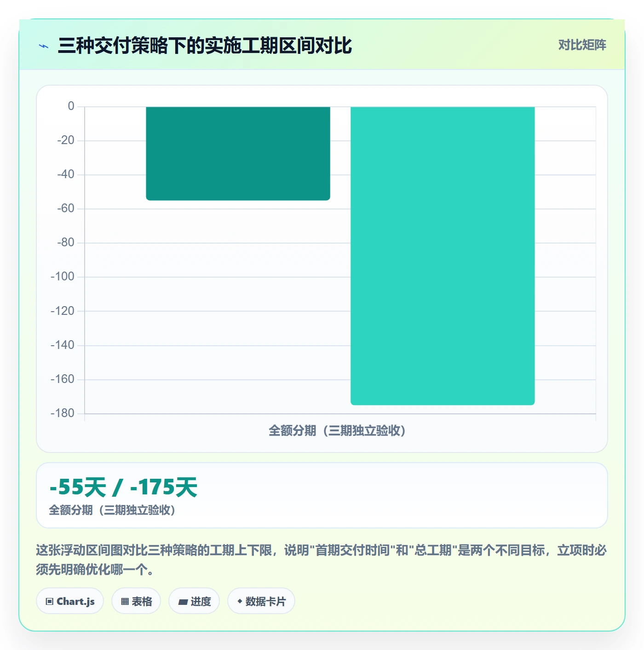Click the y-axis tick label -140

(63, 345)
